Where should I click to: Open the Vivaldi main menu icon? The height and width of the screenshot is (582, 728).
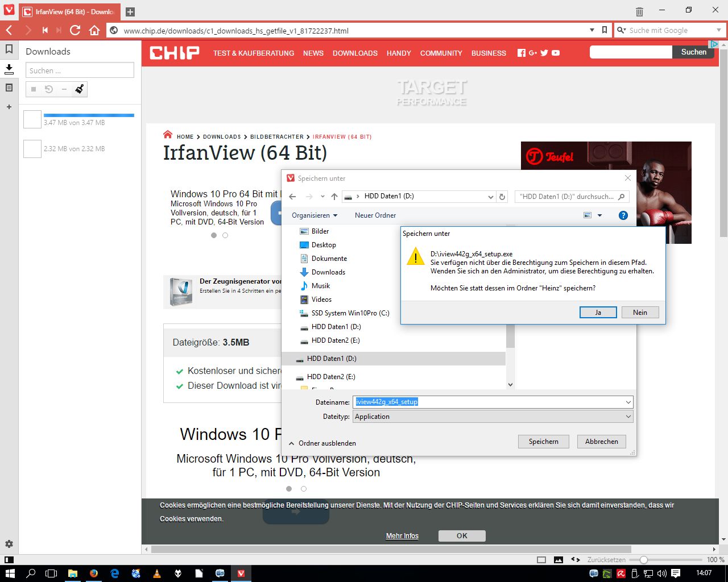[9, 10]
